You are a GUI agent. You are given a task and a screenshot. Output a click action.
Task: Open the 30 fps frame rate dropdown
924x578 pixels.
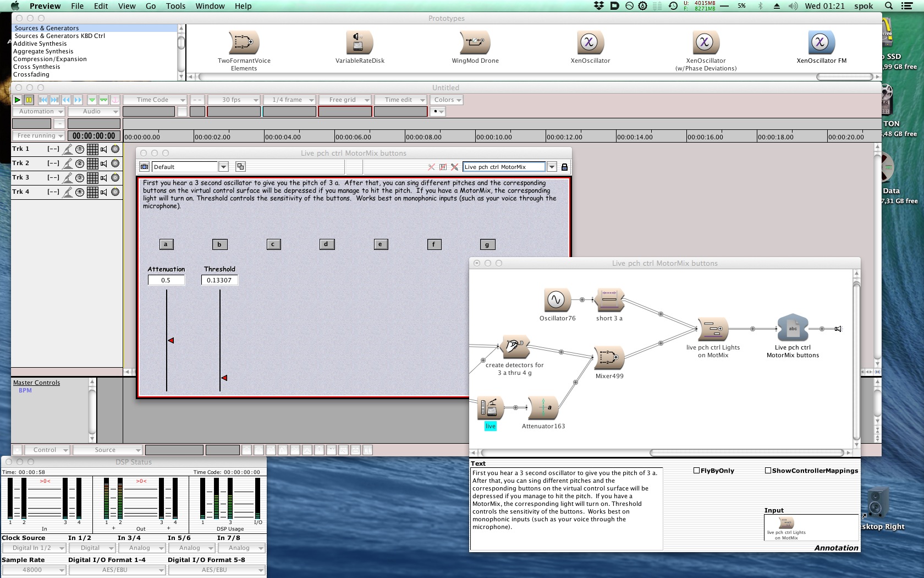[234, 100]
